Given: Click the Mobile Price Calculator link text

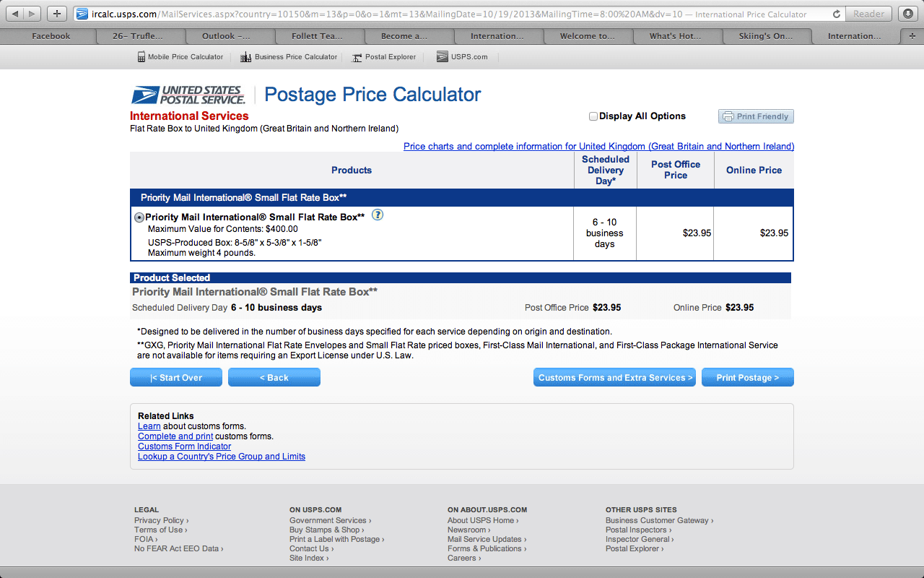Looking at the screenshot, I should pyautogui.click(x=186, y=57).
